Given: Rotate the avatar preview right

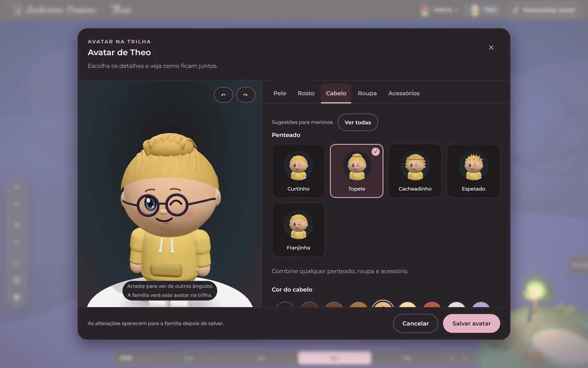Looking at the screenshot, I should (246, 95).
